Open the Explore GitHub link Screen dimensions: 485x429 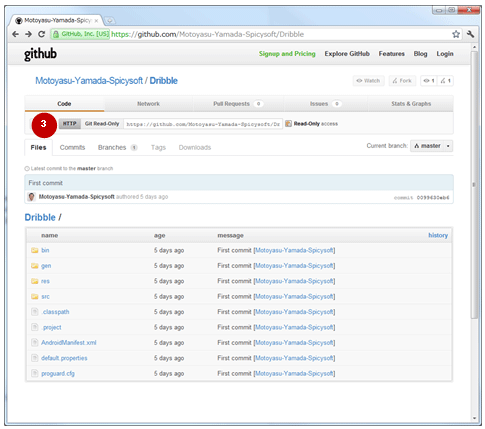tap(347, 54)
